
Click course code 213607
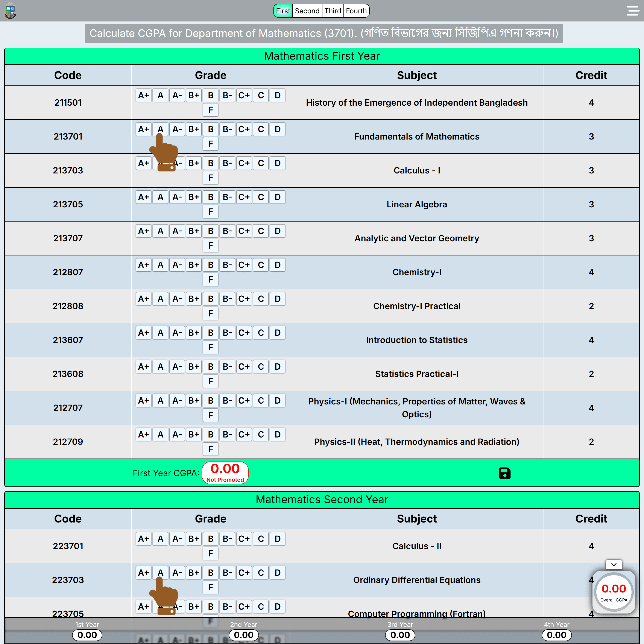68,340
